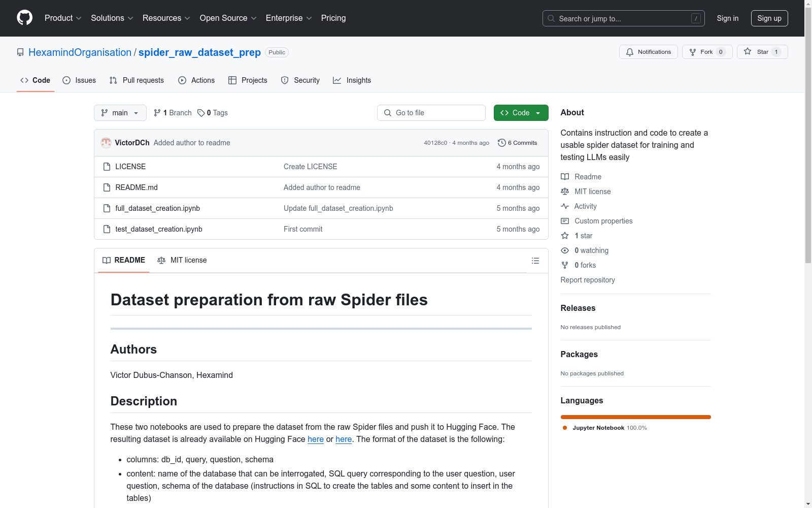Image resolution: width=812 pixels, height=508 pixels.
Task: Open full_dataset_creation.ipynb notebook
Action: click(x=158, y=208)
